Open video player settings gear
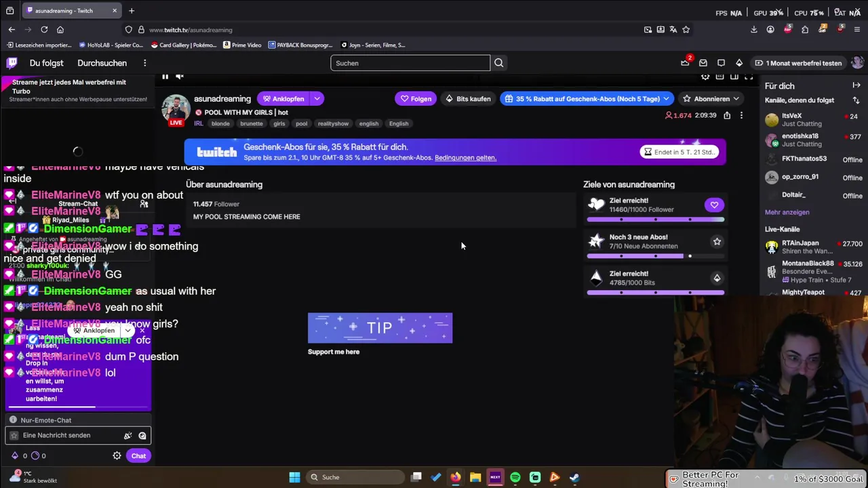868x488 pixels. coord(705,77)
